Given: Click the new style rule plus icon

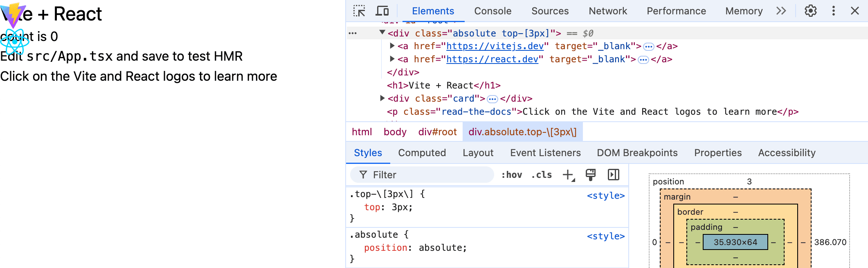Looking at the screenshot, I should tap(568, 175).
